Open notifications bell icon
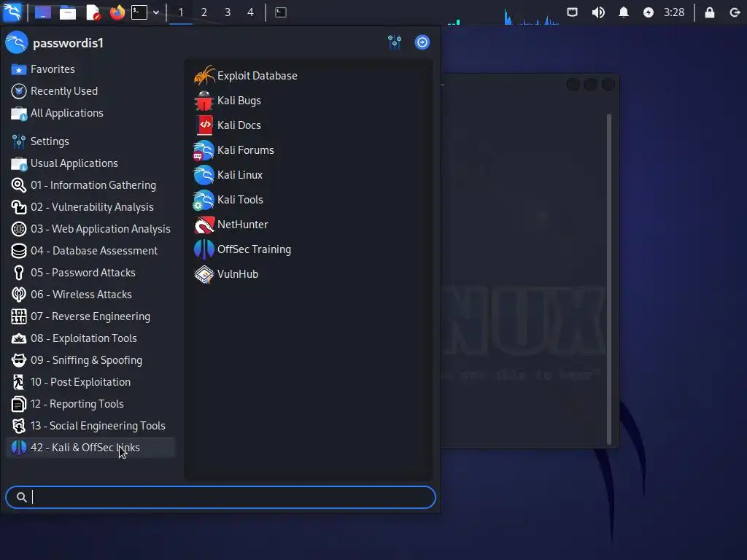The width and height of the screenshot is (747, 560). [x=623, y=12]
